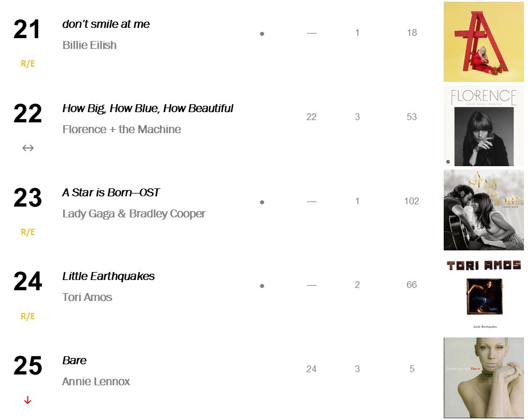Open How Big, How Blue, How Beautiful title
The height and width of the screenshot is (420, 528).
148,109
